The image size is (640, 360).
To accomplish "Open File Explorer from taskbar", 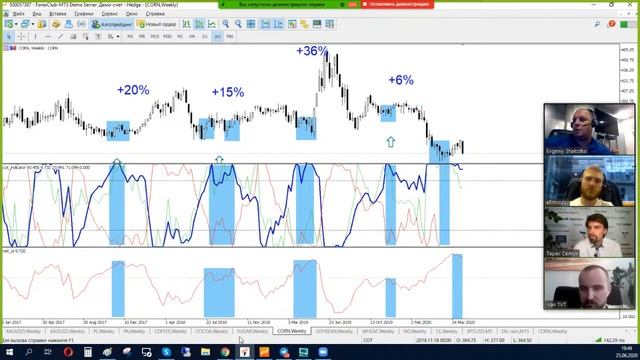I will point(205,352).
